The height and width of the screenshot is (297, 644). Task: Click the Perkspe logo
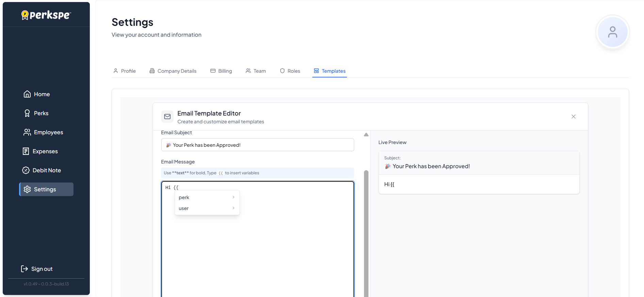(46, 15)
